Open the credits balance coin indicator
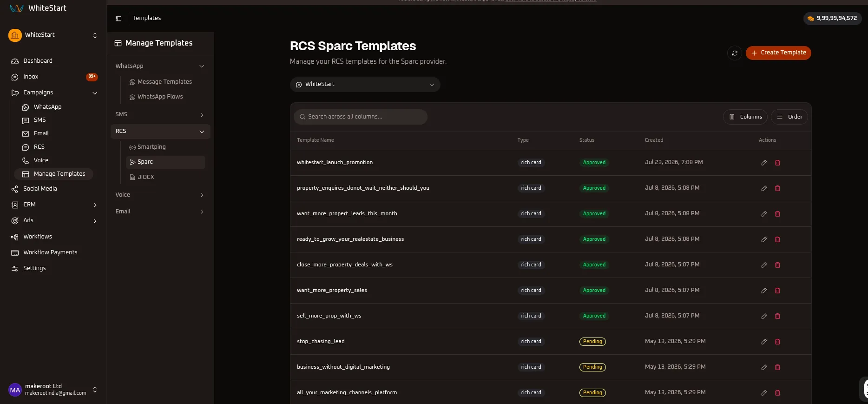Screen dimensions: 868x404 (832, 18)
